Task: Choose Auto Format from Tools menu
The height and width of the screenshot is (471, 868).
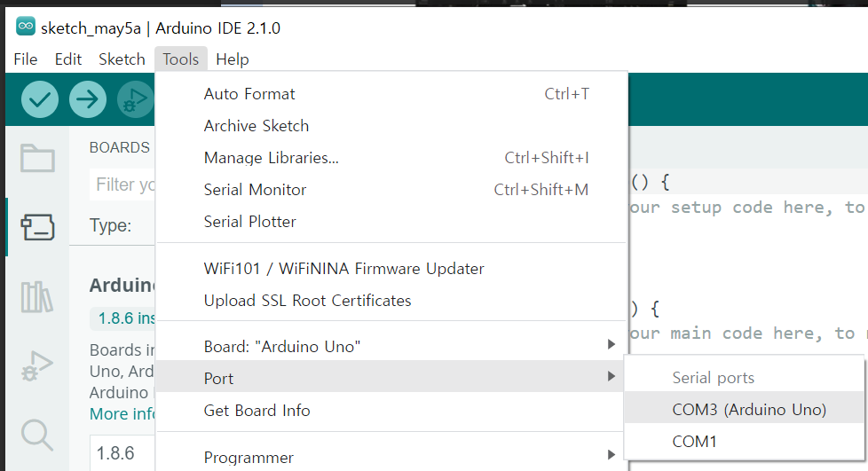Action: click(392, 94)
